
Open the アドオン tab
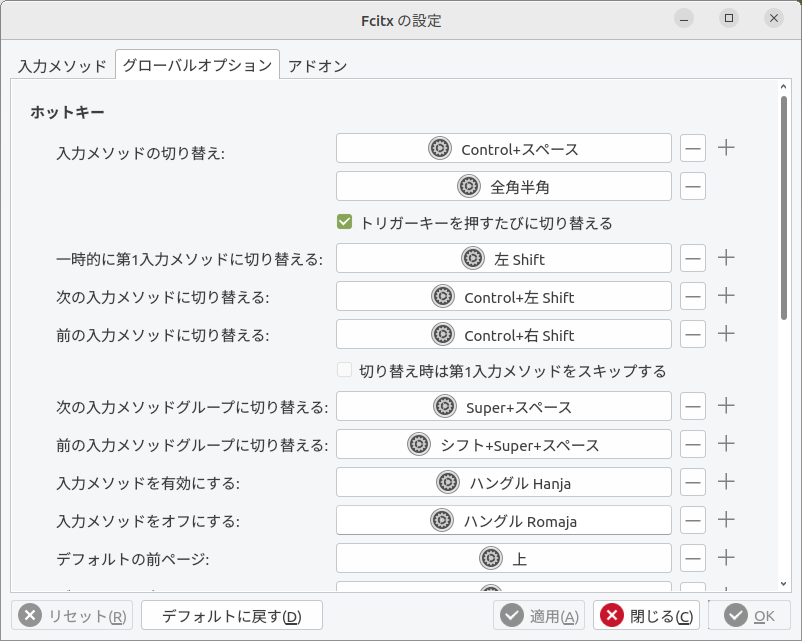click(x=317, y=66)
